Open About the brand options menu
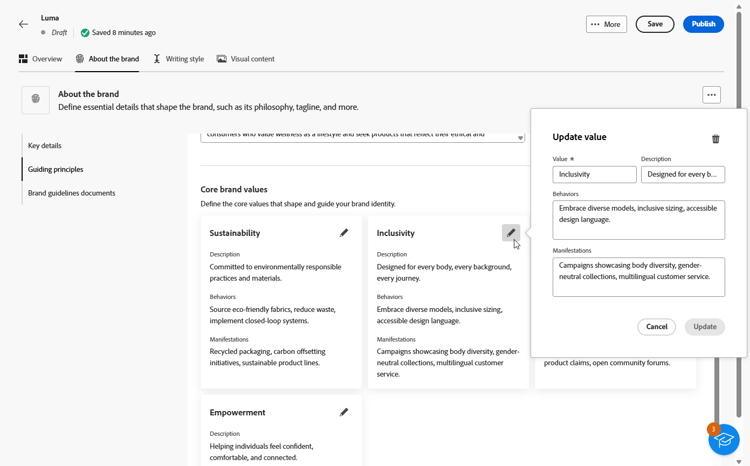This screenshot has height=466, width=750. [x=711, y=95]
